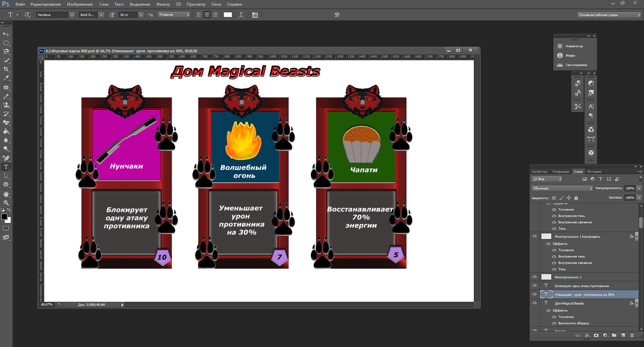The width and height of the screenshot is (644, 347).
Task: Click the Заливка fill value field
Action: (630, 198)
